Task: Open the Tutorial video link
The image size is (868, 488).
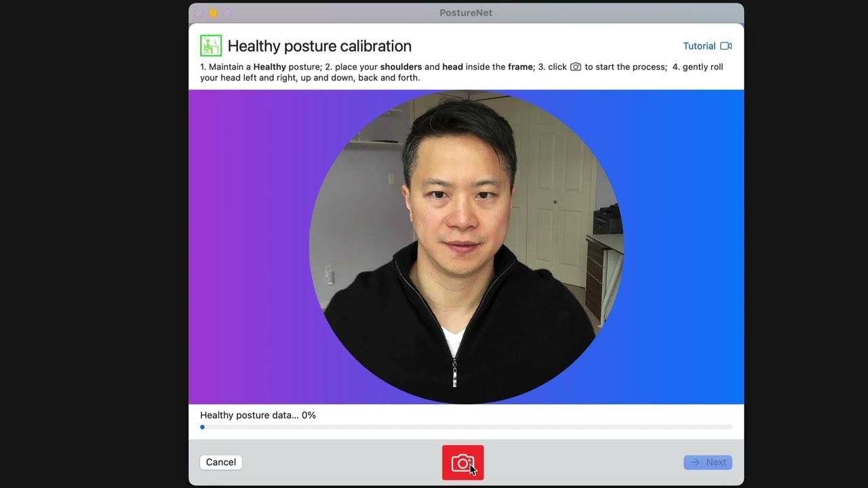Action: [x=707, y=46]
